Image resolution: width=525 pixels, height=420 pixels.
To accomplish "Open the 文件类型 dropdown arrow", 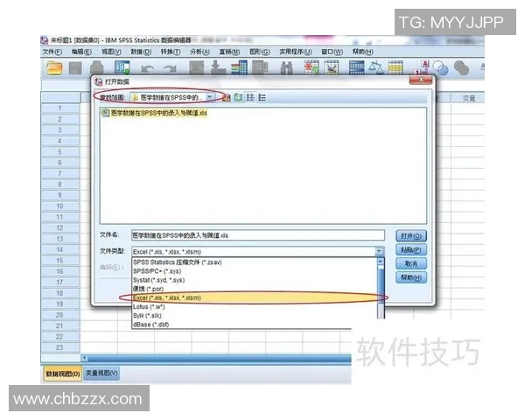I will 379,251.
